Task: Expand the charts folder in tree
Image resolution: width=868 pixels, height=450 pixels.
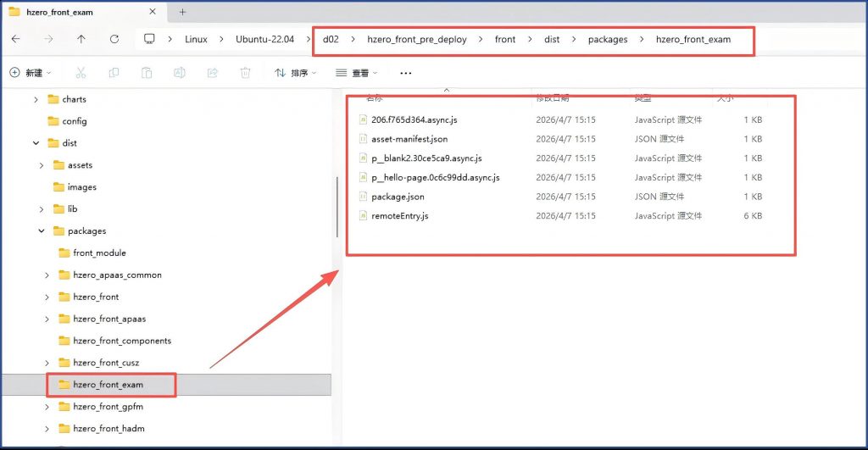Action: click(36, 99)
